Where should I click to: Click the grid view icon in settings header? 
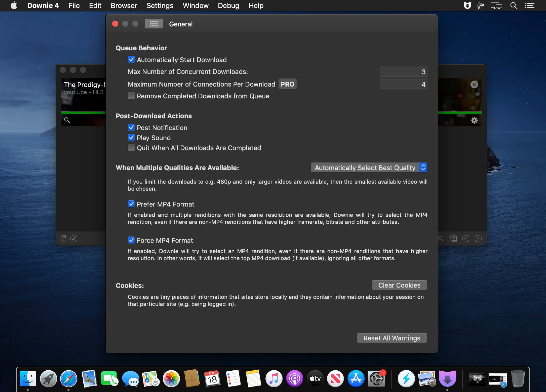click(153, 24)
